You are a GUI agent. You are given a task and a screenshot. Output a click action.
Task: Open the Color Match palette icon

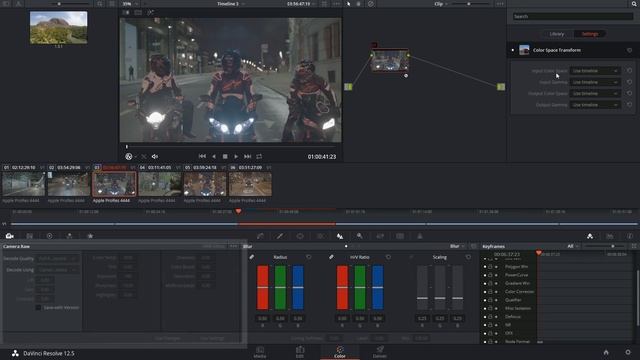point(29,236)
